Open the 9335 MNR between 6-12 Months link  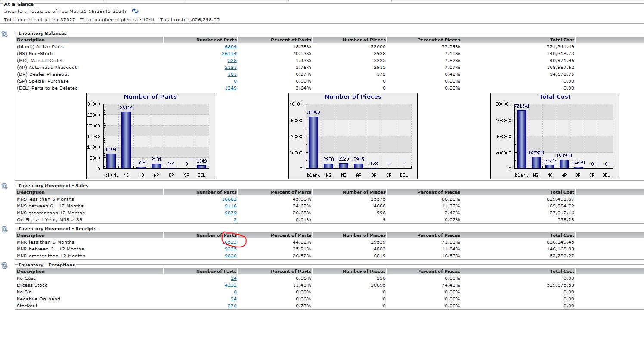click(x=231, y=249)
